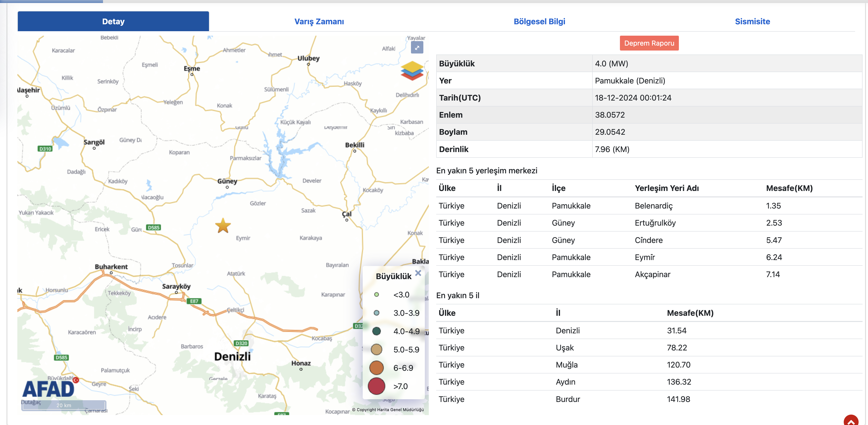Click the Buharkent town label on map
Screen dimensions: 868x425
coord(111,267)
